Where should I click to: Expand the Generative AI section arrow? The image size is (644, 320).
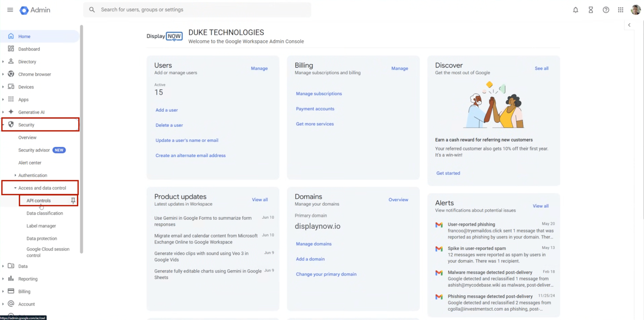3,112
